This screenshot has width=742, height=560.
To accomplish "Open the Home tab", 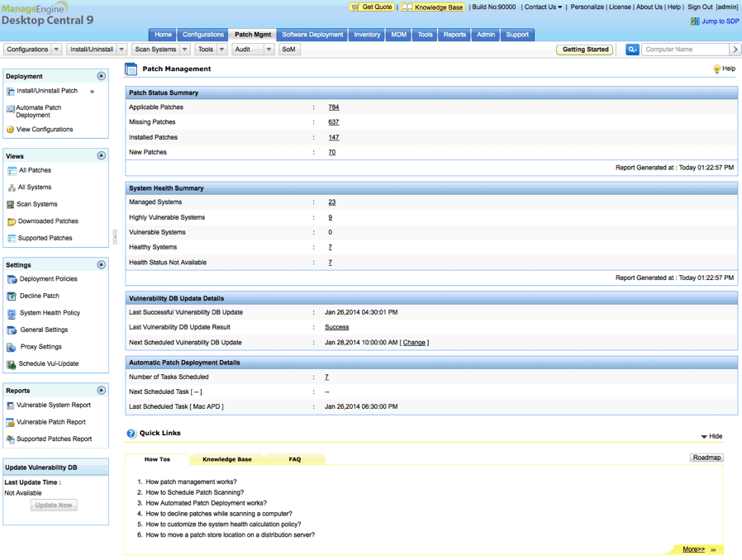I will click(163, 35).
